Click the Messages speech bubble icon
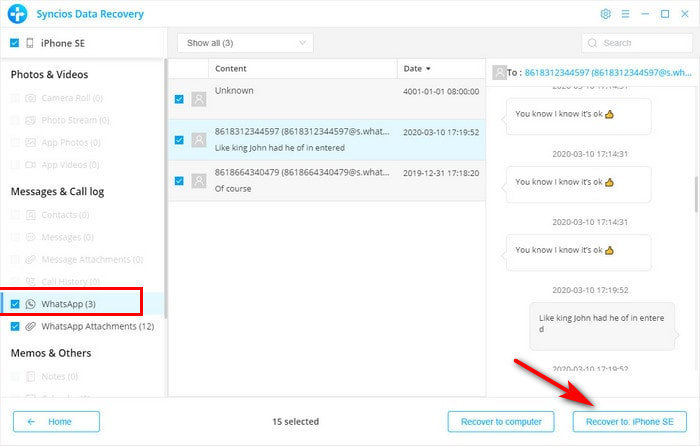This screenshot has width=700, height=446. point(30,237)
